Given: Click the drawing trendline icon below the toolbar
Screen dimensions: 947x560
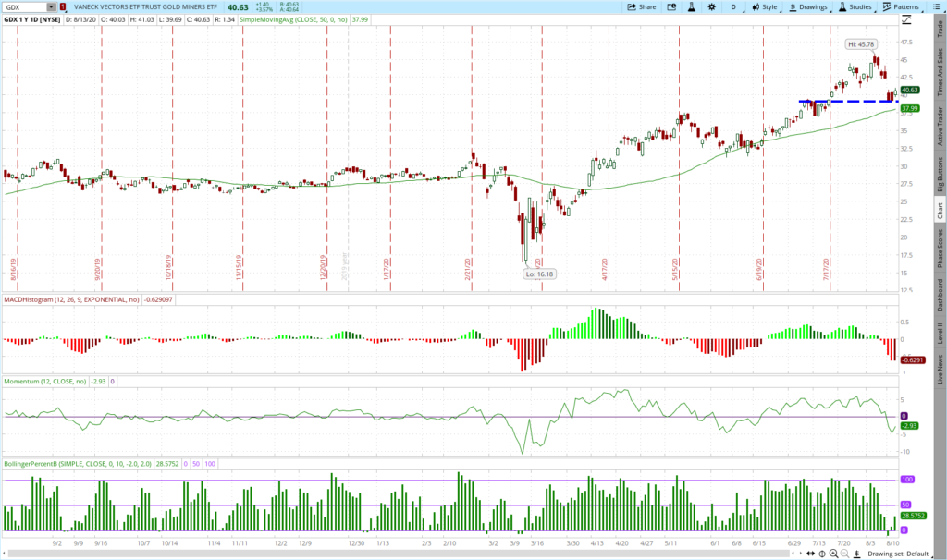Looking at the screenshot, I should coord(906,20).
